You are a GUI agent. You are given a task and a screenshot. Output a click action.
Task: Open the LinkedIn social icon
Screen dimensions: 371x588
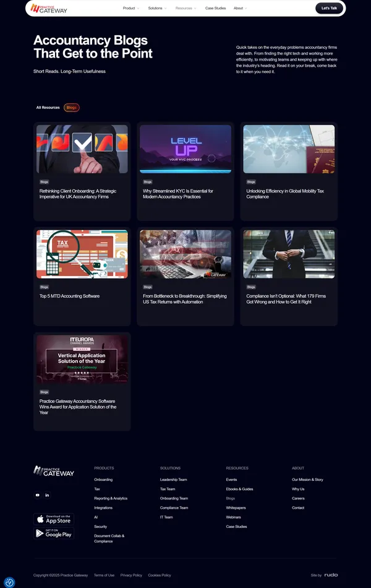click(x=48, y=495)
